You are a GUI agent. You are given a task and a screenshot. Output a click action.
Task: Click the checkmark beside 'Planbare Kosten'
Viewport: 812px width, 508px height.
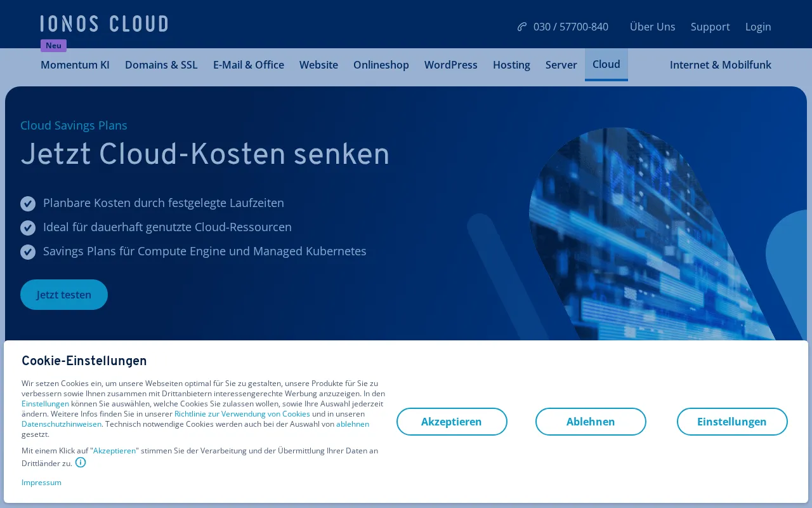[28, 203]
